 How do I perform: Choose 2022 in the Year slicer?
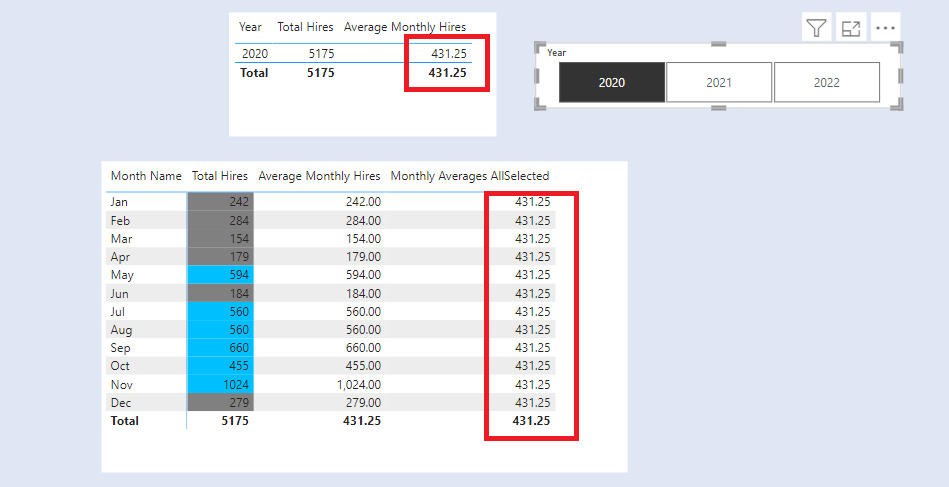pos(826,82)
